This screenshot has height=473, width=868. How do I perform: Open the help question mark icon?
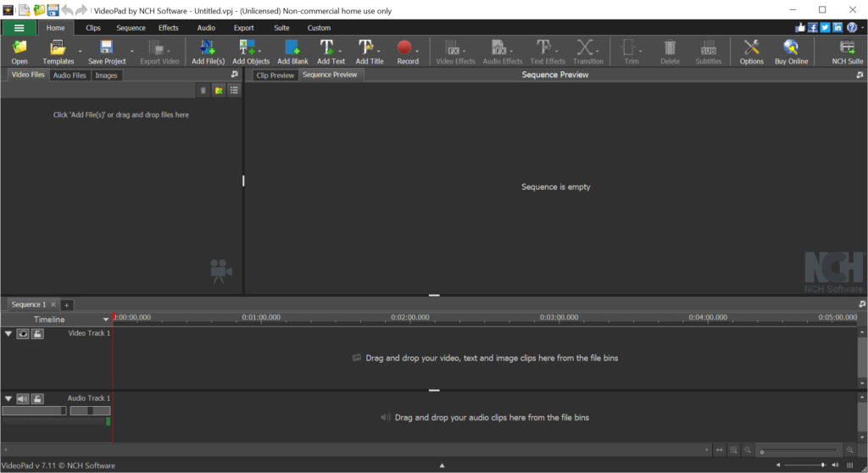tap(851, 27)
